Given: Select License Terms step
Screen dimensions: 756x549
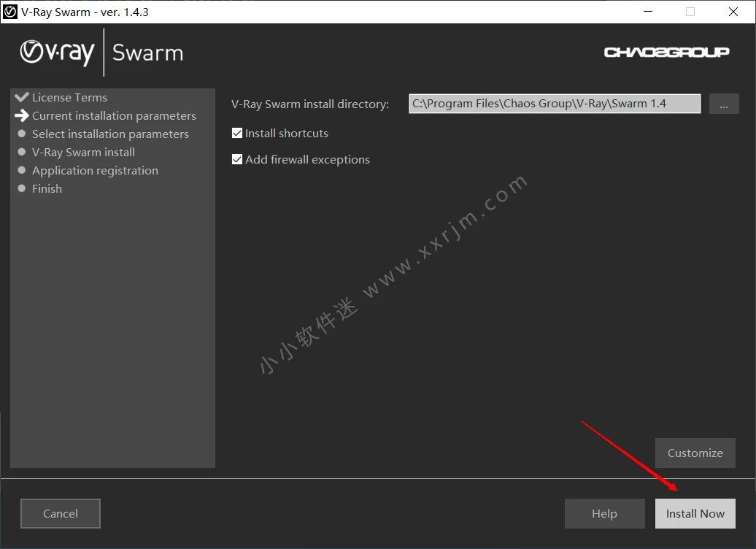Looking at the screenshot, I should pyautogui.click(x=69, y=97).
